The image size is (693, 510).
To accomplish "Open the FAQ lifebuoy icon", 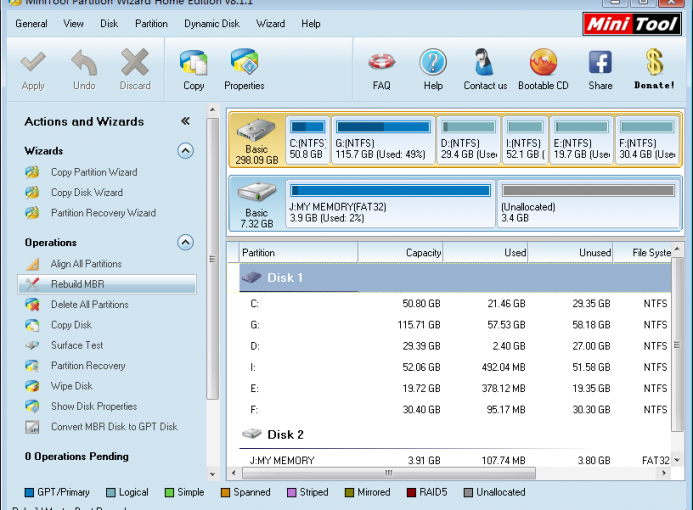I will point(381,61).
